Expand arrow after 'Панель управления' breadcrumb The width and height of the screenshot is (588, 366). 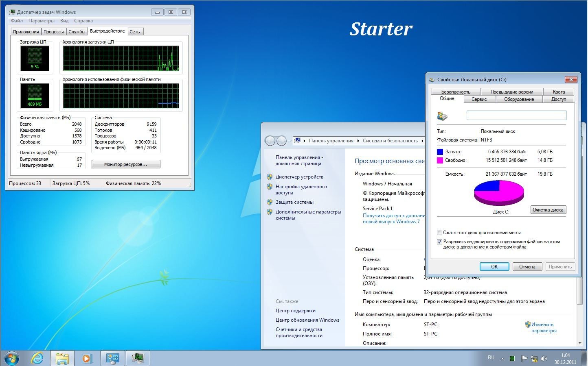(358, 141)
